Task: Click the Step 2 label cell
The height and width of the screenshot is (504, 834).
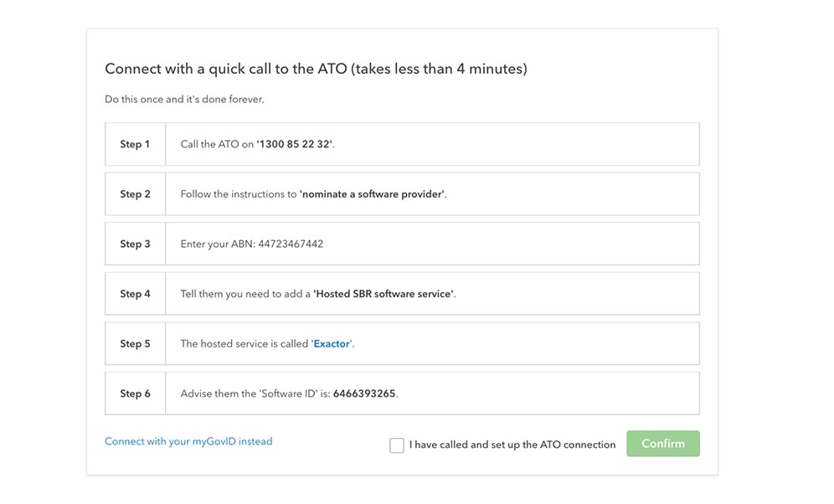Action: tap(135, 194)
